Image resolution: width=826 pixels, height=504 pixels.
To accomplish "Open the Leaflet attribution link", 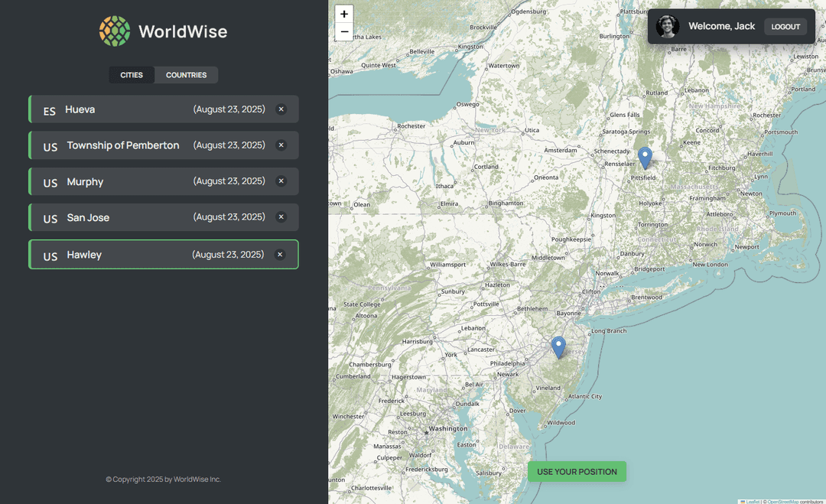I will click(x=753, y=502).
